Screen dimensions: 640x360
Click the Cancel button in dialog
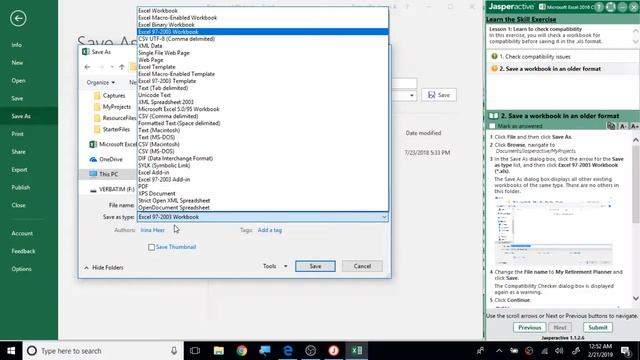click(362, 266)
